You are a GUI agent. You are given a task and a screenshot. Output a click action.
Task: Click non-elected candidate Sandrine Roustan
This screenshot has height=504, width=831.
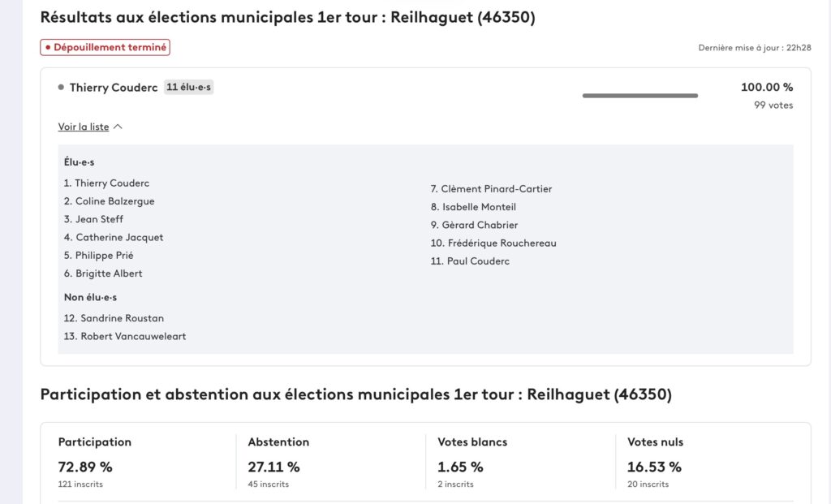pos(122,318)
